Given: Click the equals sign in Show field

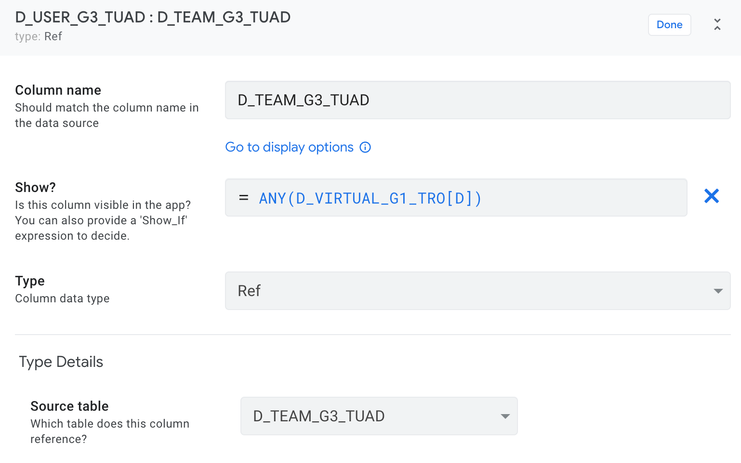Looking at the screenshot, I should point(243,198).
